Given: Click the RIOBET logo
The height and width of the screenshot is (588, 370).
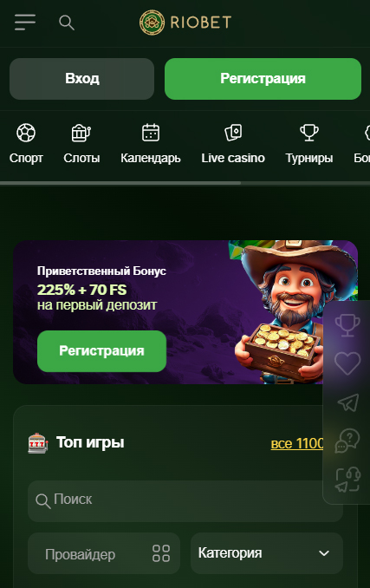Looking at the screenshot, I should 185,23.
